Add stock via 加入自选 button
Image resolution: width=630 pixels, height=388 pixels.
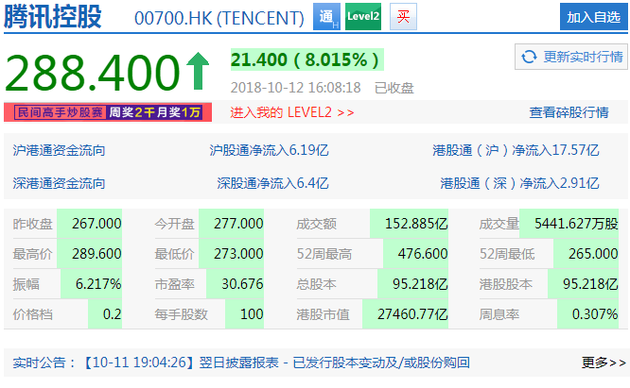pyautogui.click(x=593, y=17)
